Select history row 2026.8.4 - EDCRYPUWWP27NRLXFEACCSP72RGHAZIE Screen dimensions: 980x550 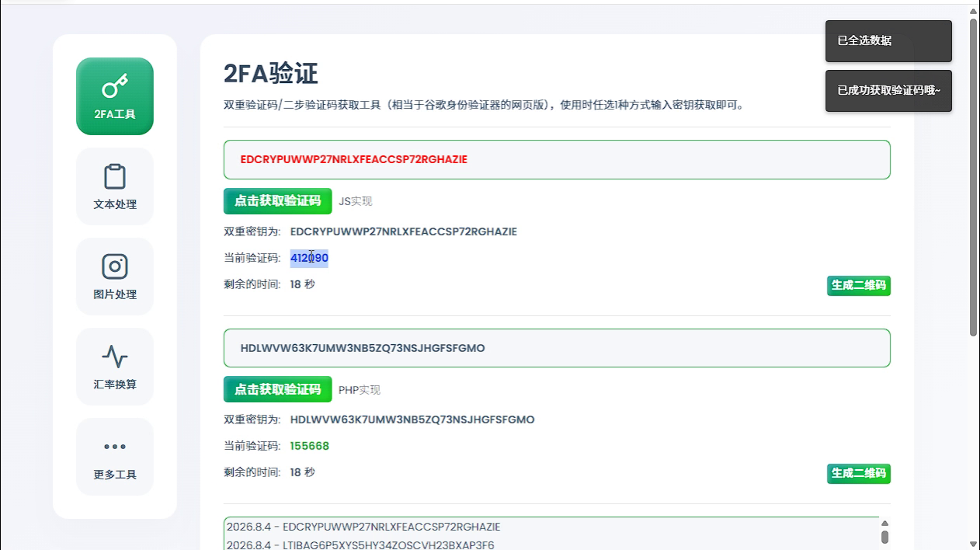pyautogui.click(x=363, y=527)
